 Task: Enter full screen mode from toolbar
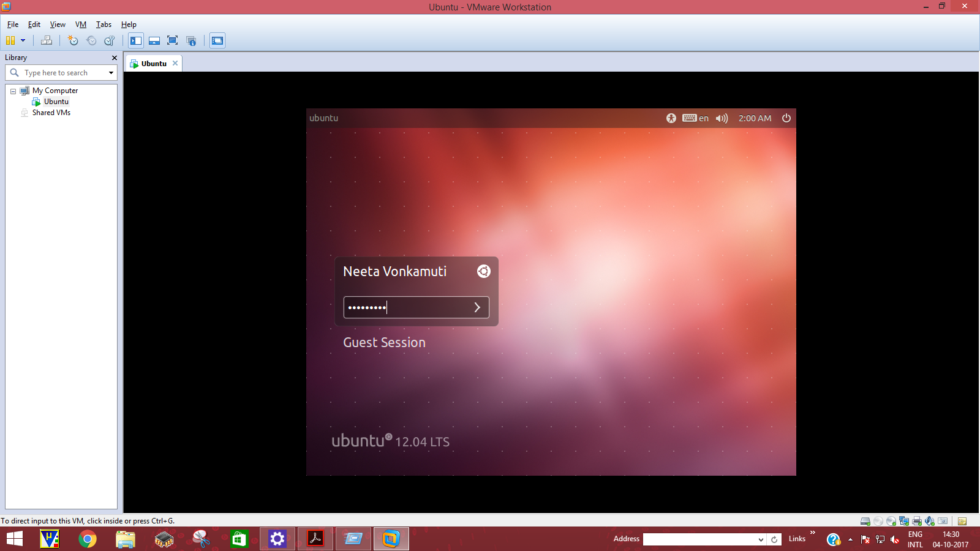[173, 40]
